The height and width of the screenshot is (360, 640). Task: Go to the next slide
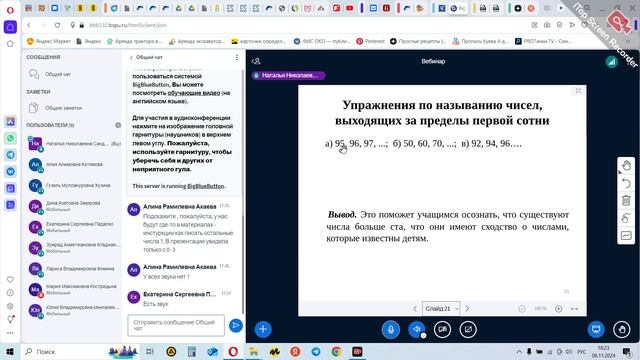(x=467, y=309)
